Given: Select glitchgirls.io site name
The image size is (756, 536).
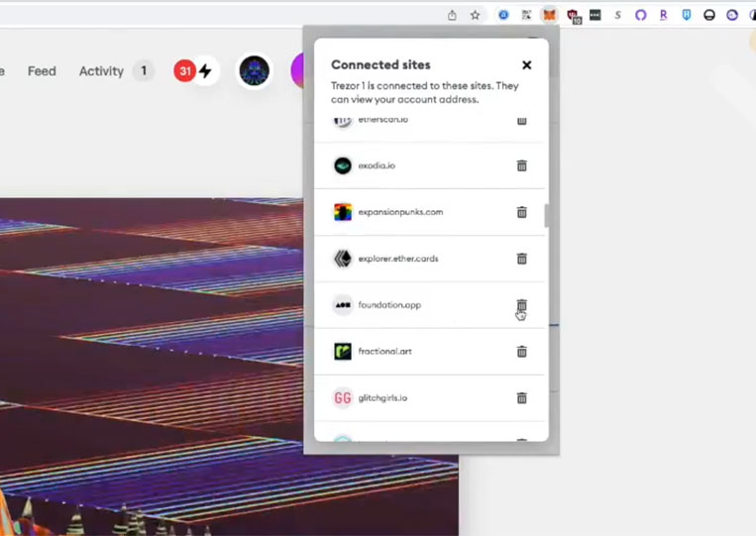Looking at the screenshot, I should [x=382, y=398].
